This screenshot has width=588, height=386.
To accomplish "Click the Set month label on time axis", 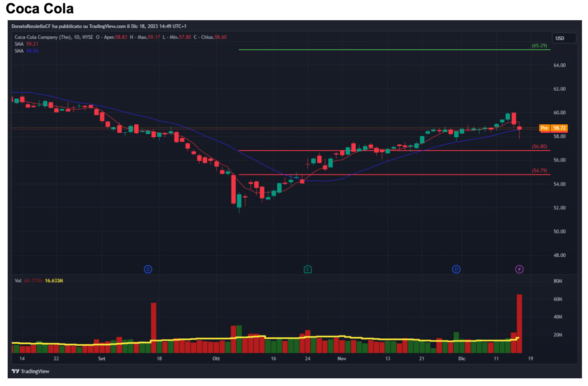I will pyautogui.click(x=102, y=359).
